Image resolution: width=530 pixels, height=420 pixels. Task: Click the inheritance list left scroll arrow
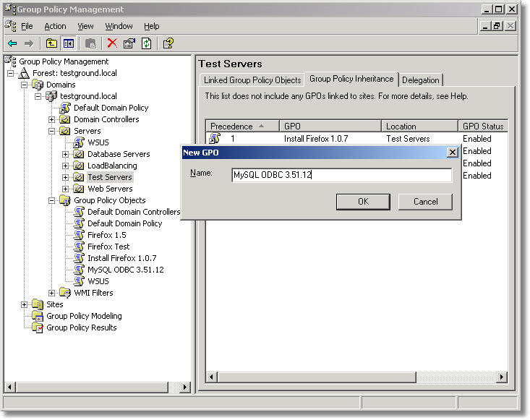click(x=212, y=377)
